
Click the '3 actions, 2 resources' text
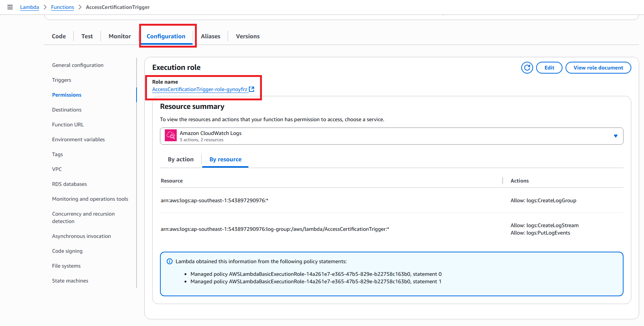(202, 140)
